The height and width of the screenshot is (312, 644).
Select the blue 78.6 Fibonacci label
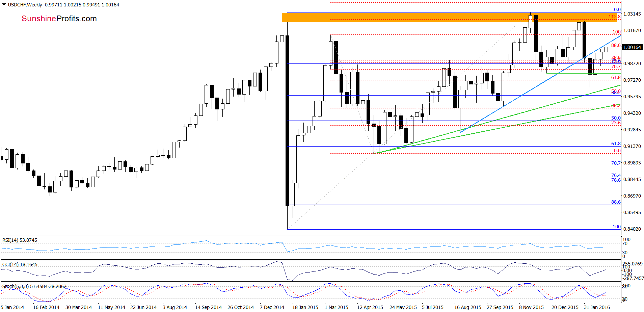coord(616,180)
